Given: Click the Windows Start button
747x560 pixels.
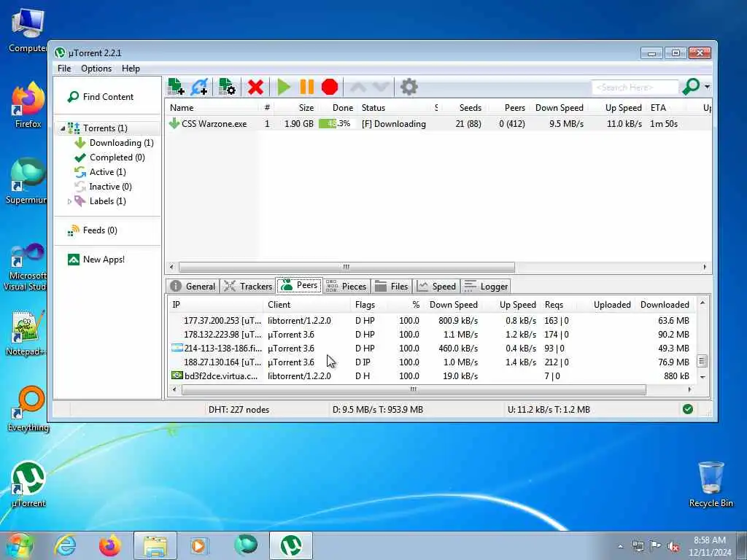Looking at the screenshot, I should pyautogui.click(x=18, y=546).
